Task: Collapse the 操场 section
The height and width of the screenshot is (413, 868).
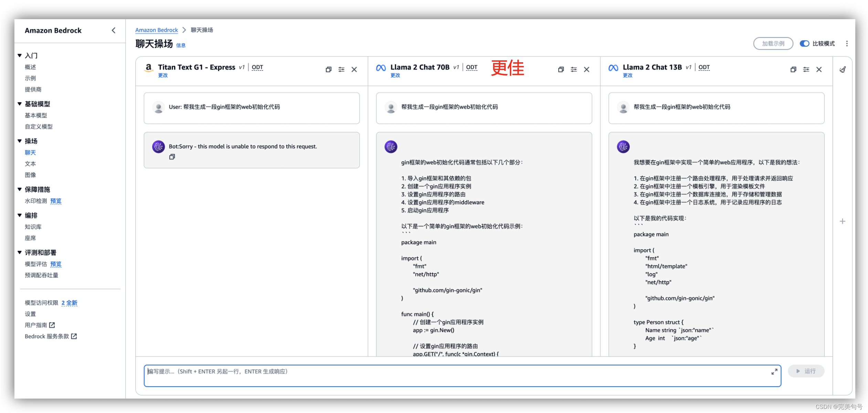Action: coord(20,141)
